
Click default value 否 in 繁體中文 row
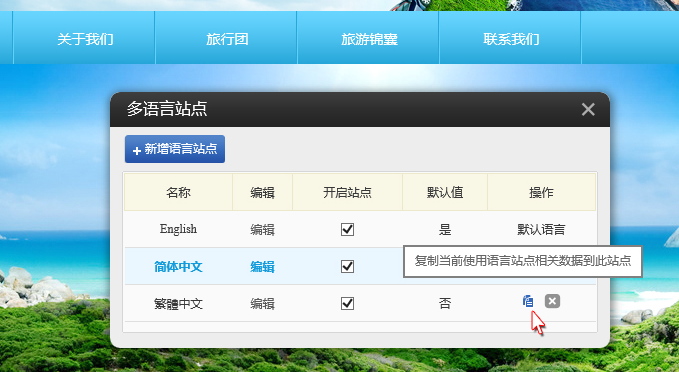click(445, 303)
